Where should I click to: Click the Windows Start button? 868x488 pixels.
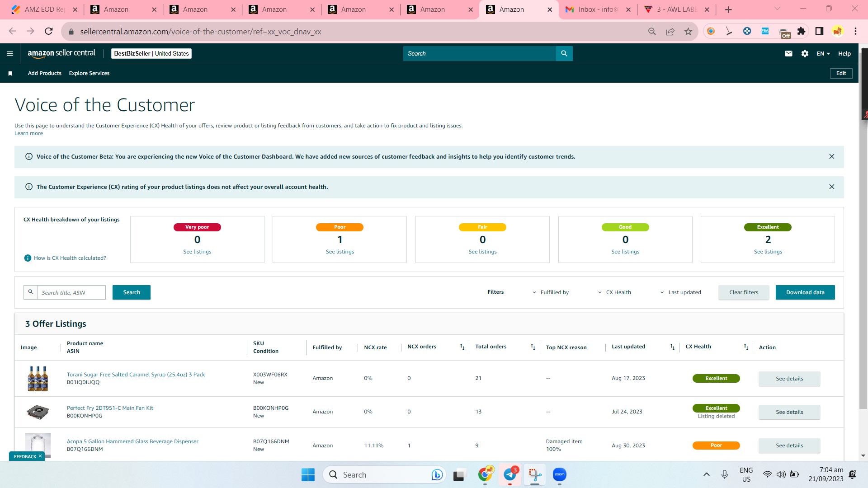point(308,474)
